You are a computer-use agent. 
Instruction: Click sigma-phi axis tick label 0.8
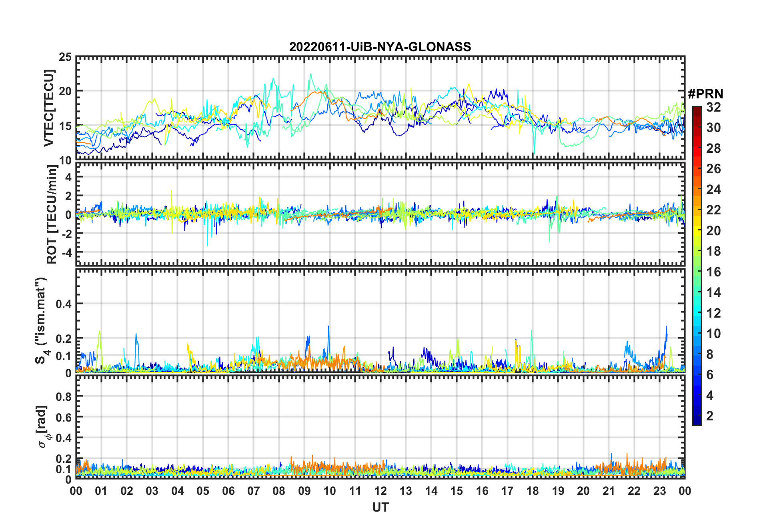tap(64, 396)
